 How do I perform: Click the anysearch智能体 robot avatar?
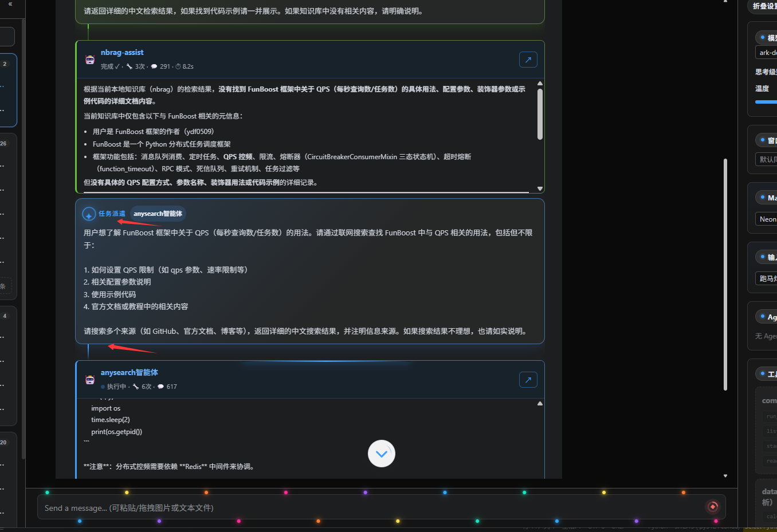[90, 380]
